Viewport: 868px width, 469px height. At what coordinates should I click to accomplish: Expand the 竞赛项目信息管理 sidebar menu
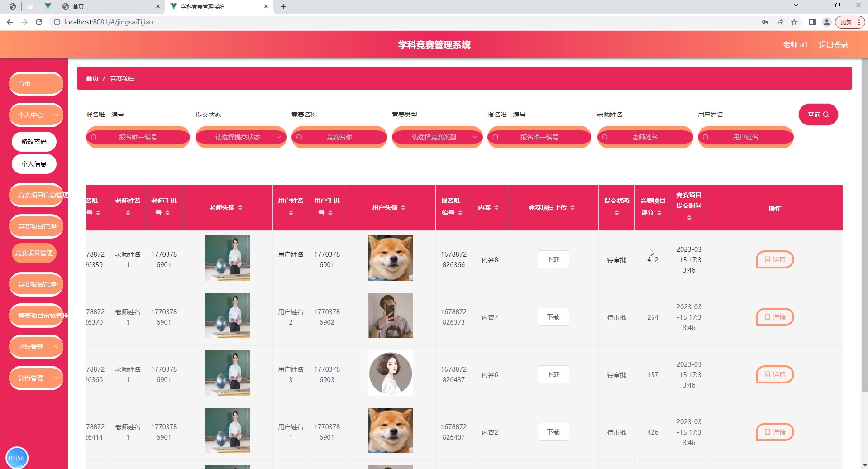point(36,195)
